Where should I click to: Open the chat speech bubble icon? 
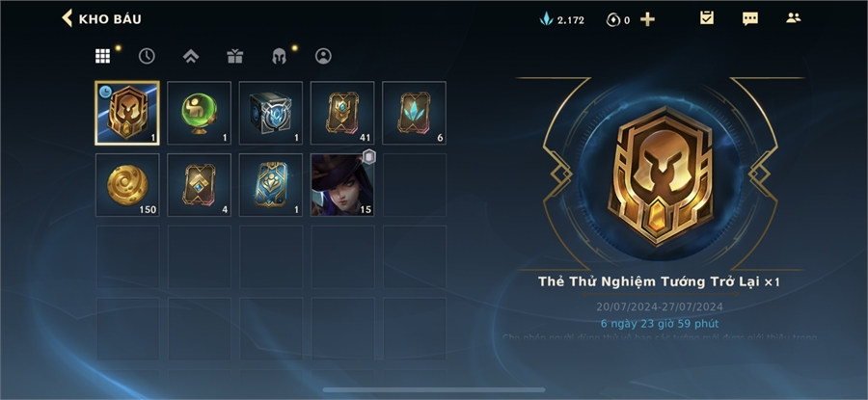coord(750,19)
